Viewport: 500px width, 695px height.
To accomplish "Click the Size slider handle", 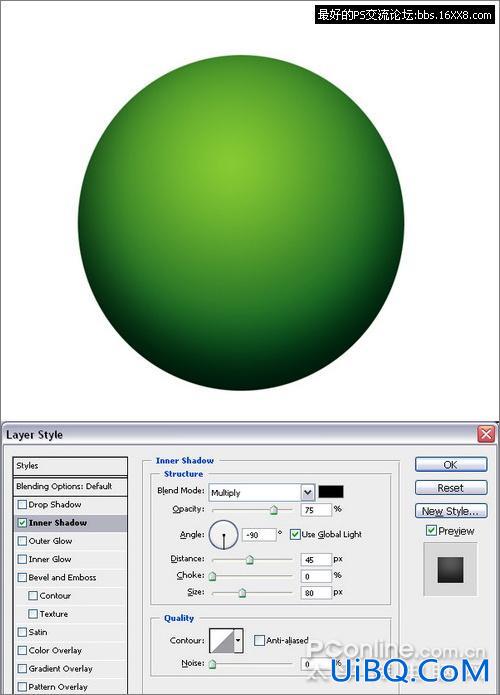I will 242,593.
